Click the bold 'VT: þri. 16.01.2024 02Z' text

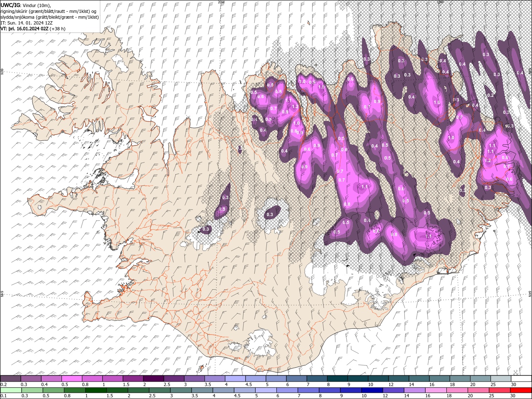(25, 29)
